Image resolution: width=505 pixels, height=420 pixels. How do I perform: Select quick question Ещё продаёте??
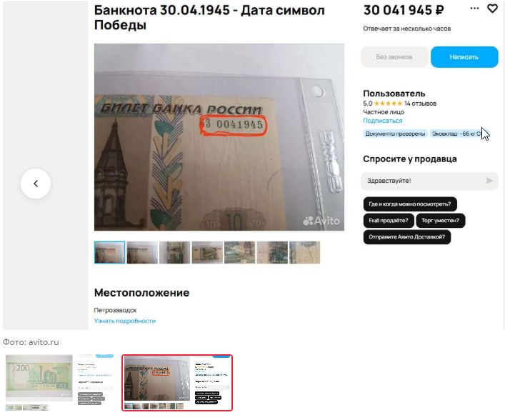coord(388,221)
